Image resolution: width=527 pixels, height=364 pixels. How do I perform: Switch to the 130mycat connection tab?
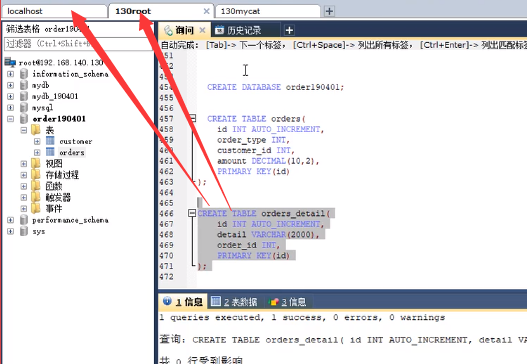tap(268, 11)
